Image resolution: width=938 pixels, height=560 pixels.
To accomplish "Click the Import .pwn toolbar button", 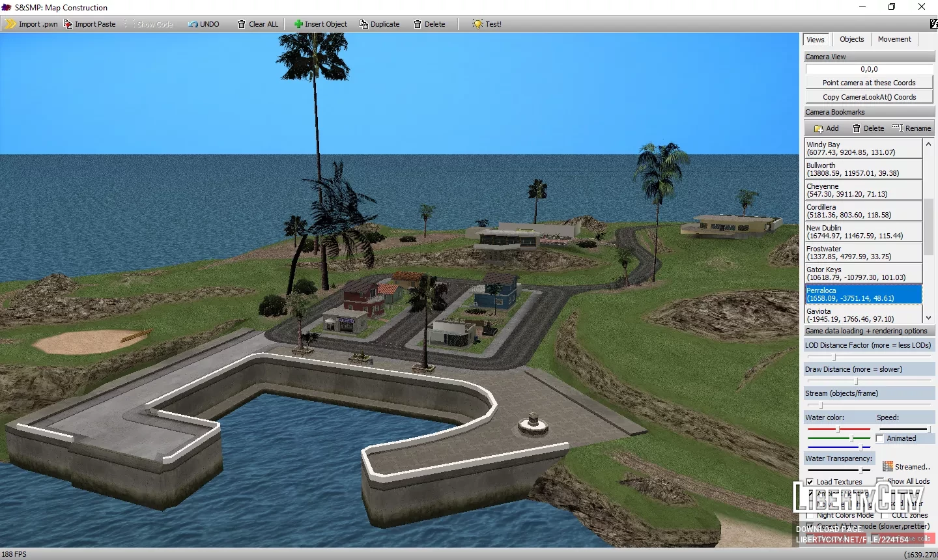I will click(31, 24).
